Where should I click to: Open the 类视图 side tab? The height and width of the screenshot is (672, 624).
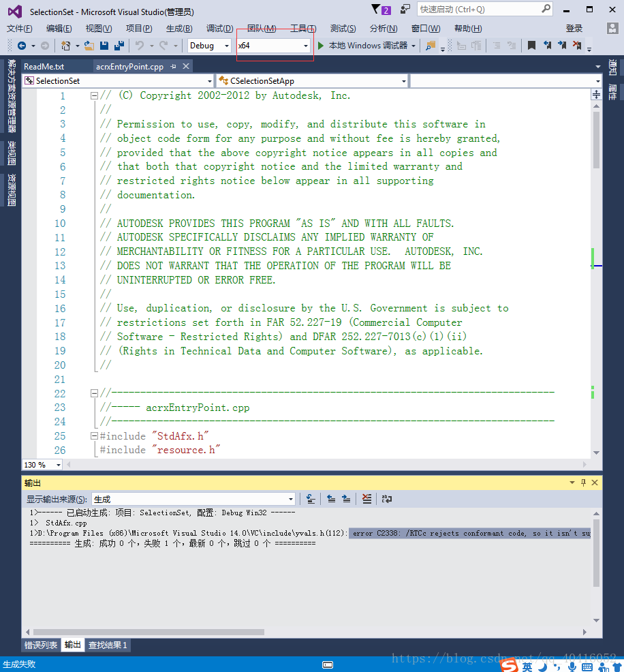tap(12, 153)
